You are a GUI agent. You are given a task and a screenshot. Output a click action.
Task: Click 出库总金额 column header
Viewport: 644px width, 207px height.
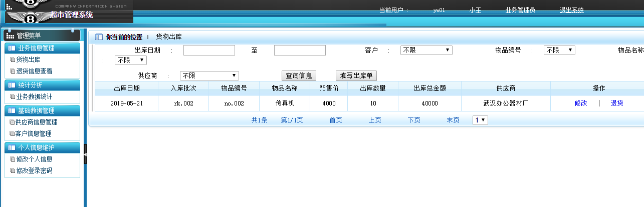(430, 88)
